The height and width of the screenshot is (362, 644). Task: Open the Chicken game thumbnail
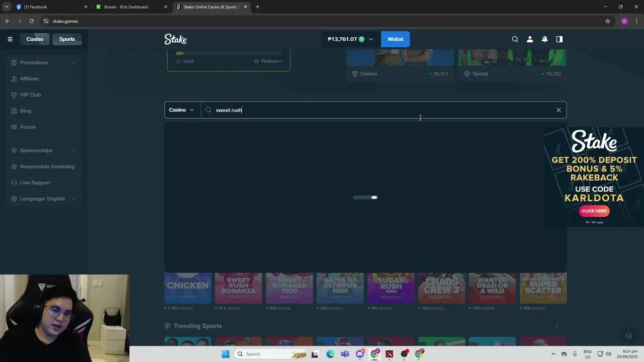pyautogui.click(x=188, y=289)
